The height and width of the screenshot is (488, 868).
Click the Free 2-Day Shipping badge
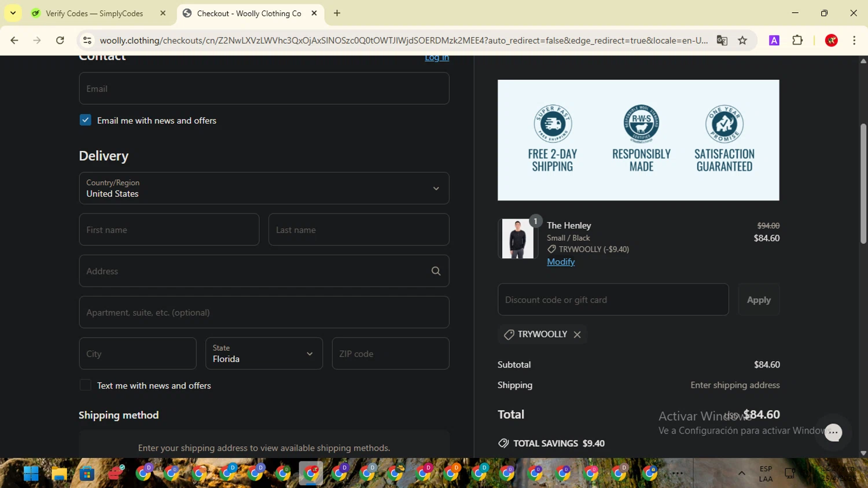click(553, 139)
